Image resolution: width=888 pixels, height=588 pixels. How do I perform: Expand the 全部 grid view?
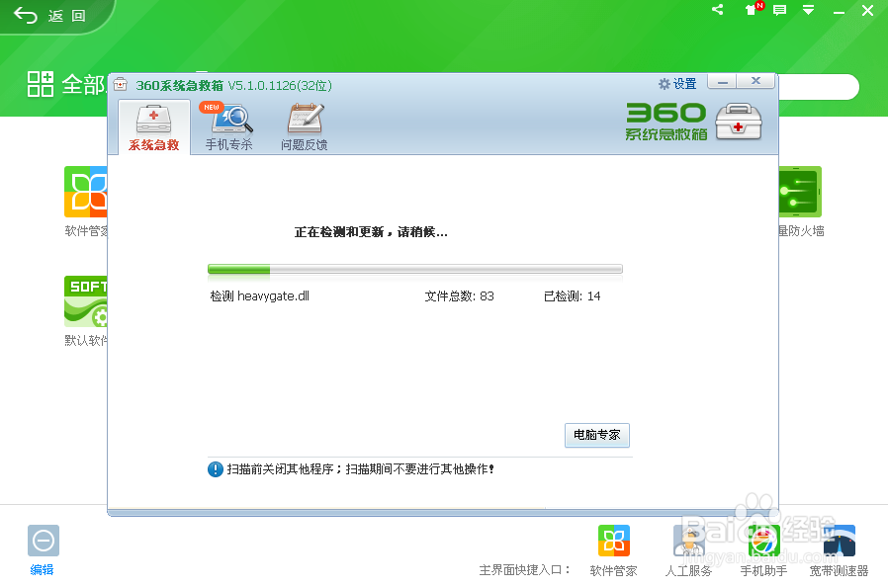click(41, 85)
